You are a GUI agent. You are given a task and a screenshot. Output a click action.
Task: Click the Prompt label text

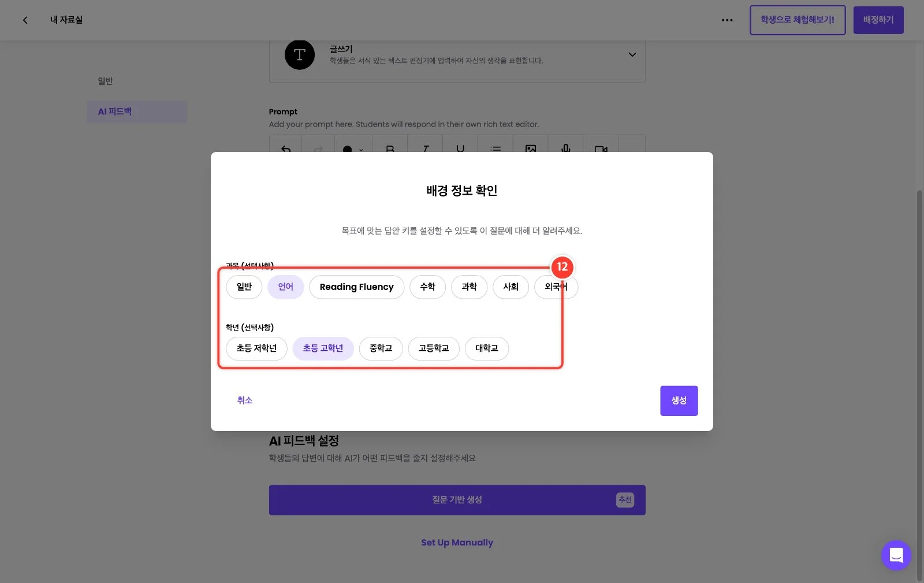tap(283, 112)
